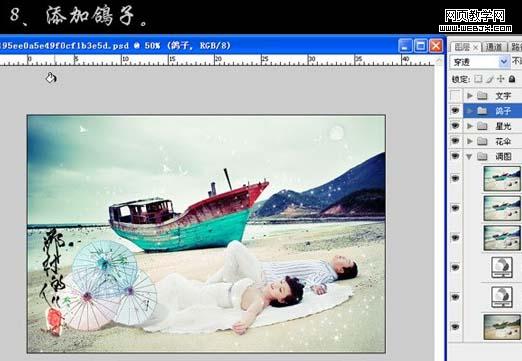Click folder icon of 文字 group
Viewport: 522px width, 361px height.
[x=482, y=96]
